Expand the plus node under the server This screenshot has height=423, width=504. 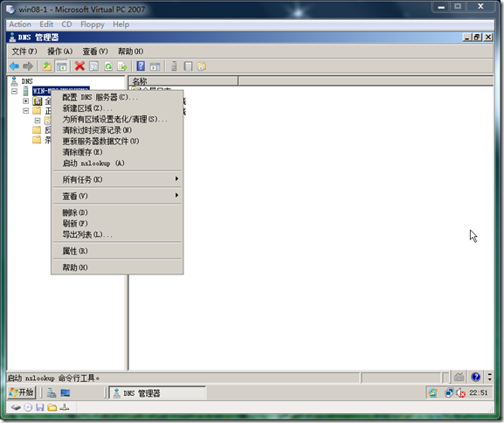25,101
